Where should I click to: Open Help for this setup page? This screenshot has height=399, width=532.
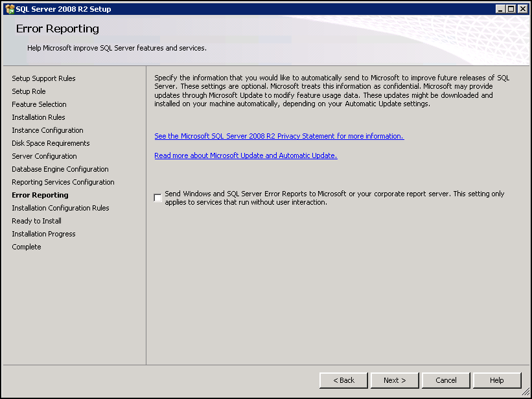pyautogui.click(x=497, y=380)
